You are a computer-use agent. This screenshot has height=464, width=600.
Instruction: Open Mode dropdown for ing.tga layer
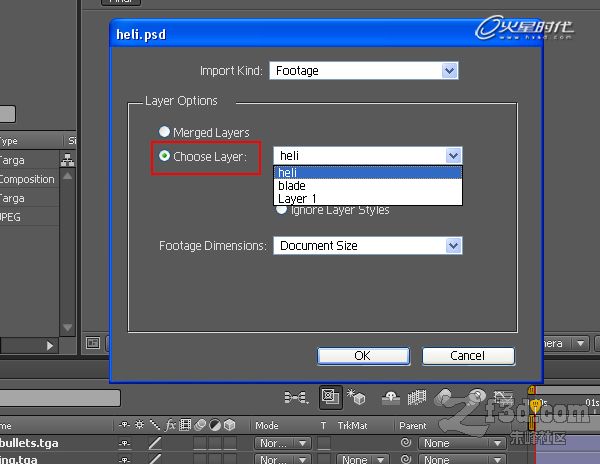(x=283, y=459)
